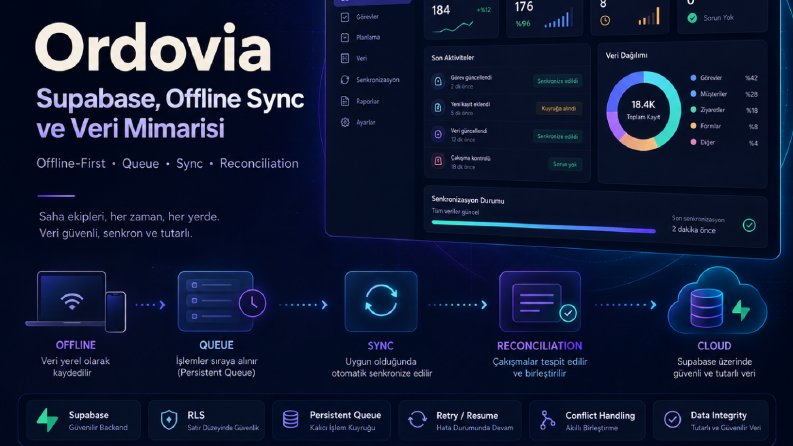
Task: Click the 'Satır Düzeyinde Güvenlik' RLS subtitle
Action: pos(223,428)
